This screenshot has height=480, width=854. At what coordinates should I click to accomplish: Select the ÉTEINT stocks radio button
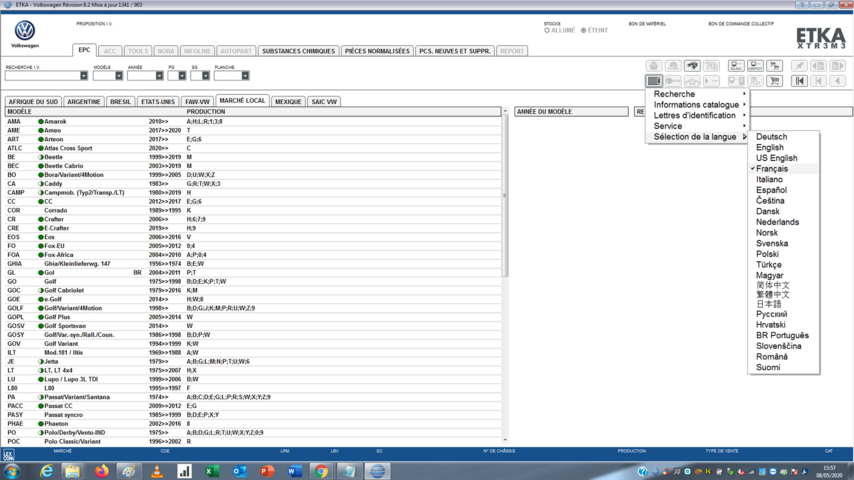(583, 31)
